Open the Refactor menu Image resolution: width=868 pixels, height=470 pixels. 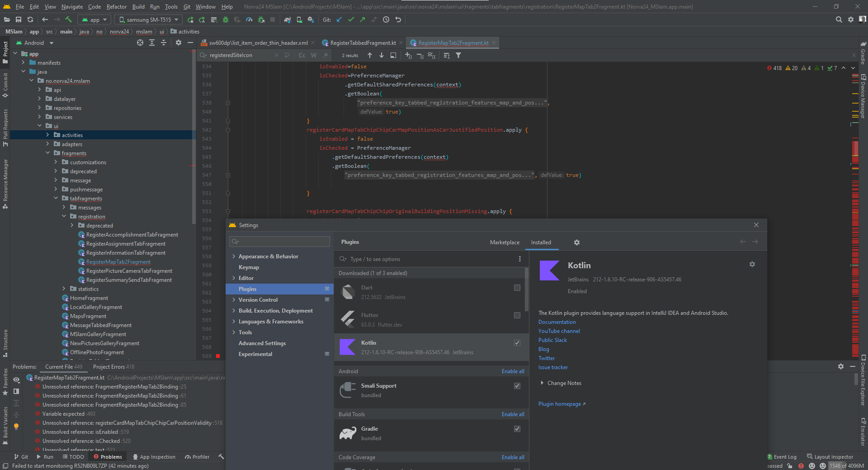[116, 7]
